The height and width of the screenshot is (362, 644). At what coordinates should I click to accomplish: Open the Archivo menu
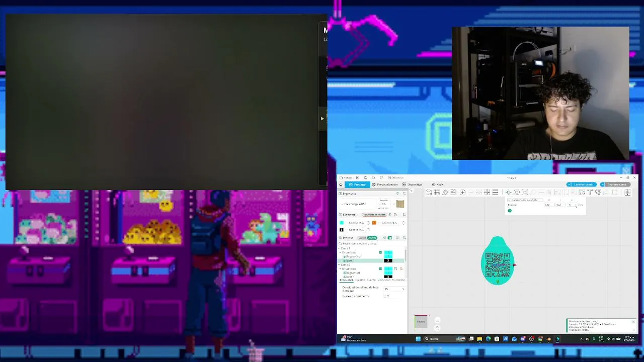click(x=346, y=177)
